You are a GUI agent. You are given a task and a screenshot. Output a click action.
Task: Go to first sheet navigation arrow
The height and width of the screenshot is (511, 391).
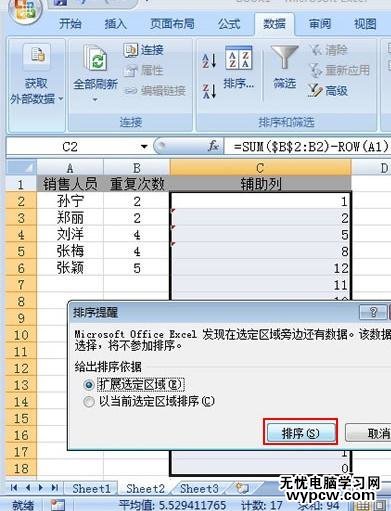pos(14,488)
